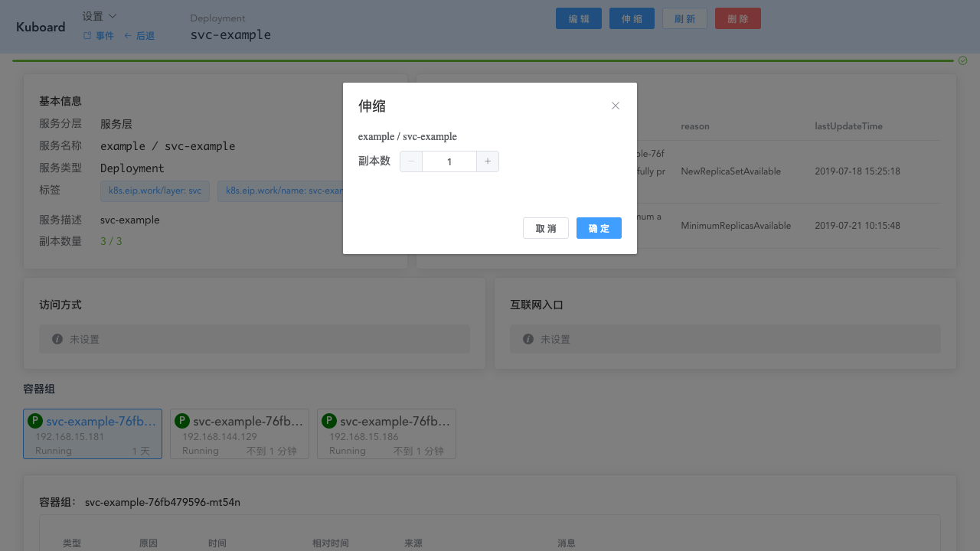Click the k8s.eip.work/layer: svc label tag
The image size is (980, 551).
point(155,191)
